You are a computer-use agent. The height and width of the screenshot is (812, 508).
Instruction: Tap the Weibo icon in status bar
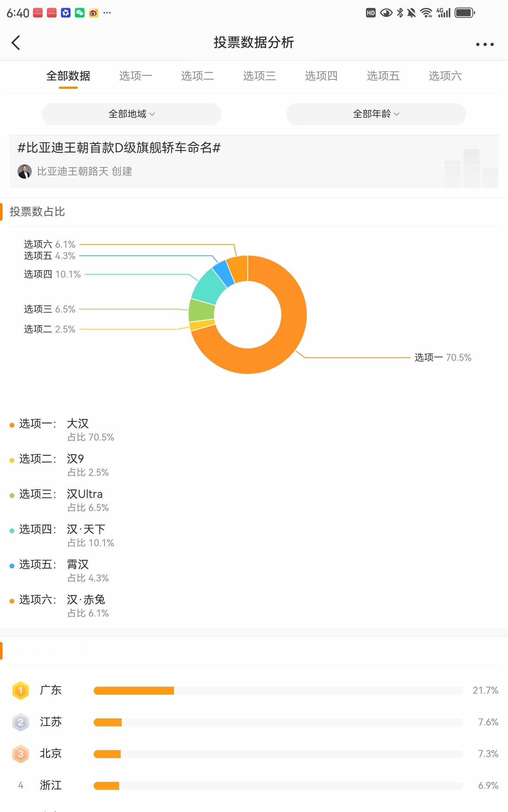click(93, 13)
